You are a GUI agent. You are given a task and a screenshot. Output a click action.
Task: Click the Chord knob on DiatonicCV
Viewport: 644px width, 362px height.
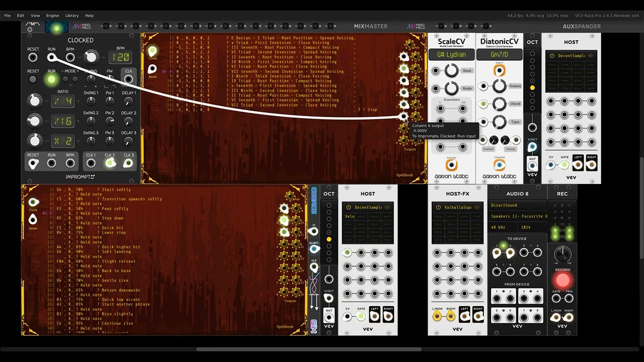[499, 104]
